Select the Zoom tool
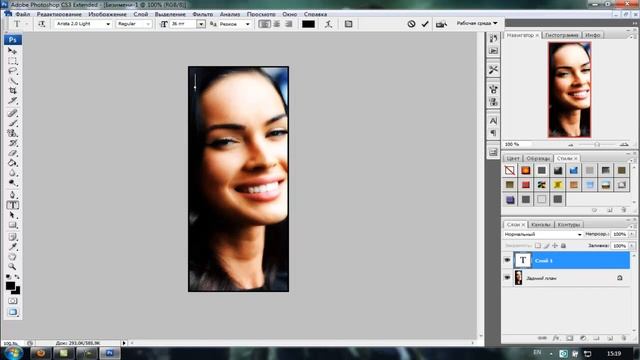The height and width of the screenshot is (360, 640). 13,267
